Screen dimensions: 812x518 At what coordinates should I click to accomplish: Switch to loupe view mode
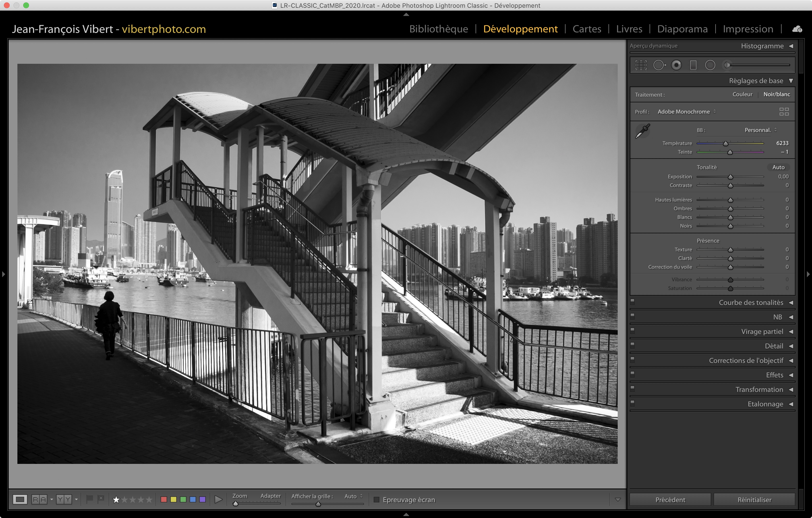pyautogui.click(x=20, y=499)
